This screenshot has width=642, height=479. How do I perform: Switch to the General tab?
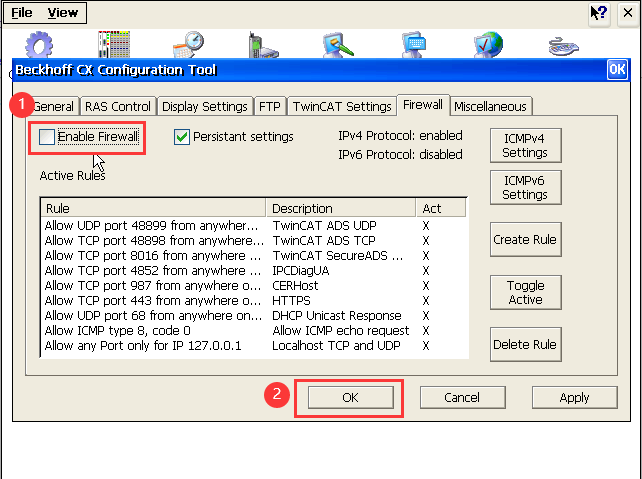pos(54,106)
